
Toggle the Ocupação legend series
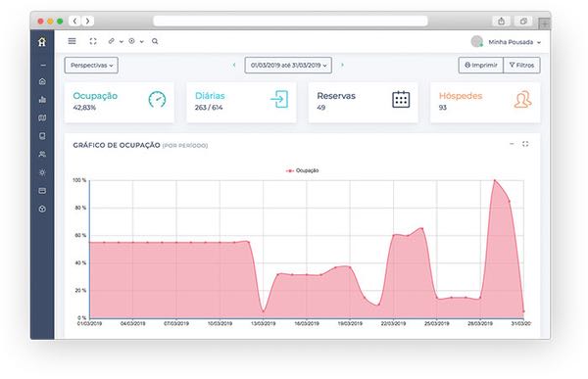pyautogui.click(x=302, y=170)
